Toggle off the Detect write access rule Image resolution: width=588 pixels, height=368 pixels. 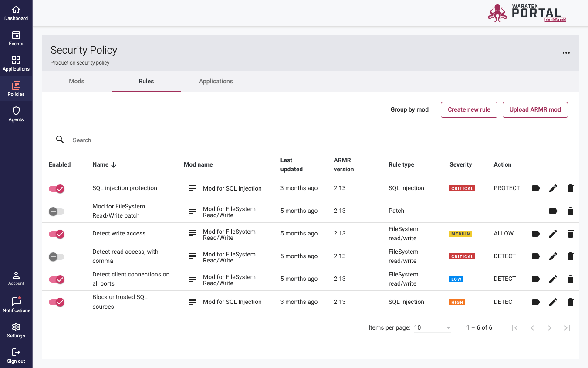click(x=57, y=234)
